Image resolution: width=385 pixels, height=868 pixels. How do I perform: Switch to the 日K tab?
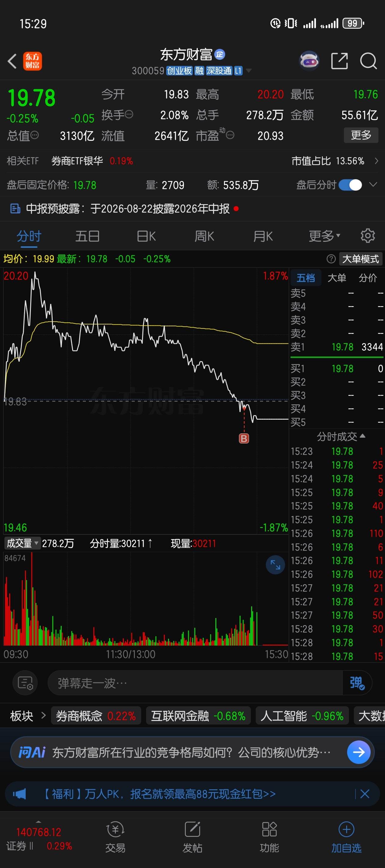pyautogui.click(x=146, y=236)
